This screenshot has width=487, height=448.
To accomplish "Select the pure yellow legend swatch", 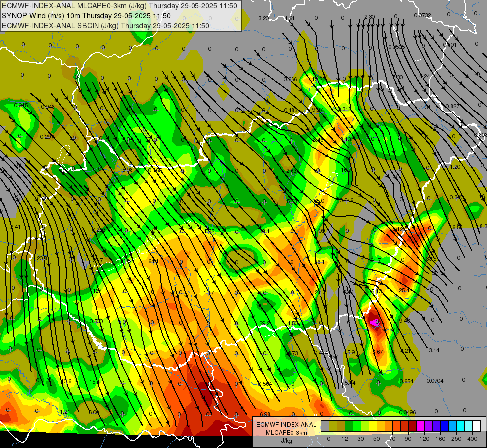I will point(373,426).
